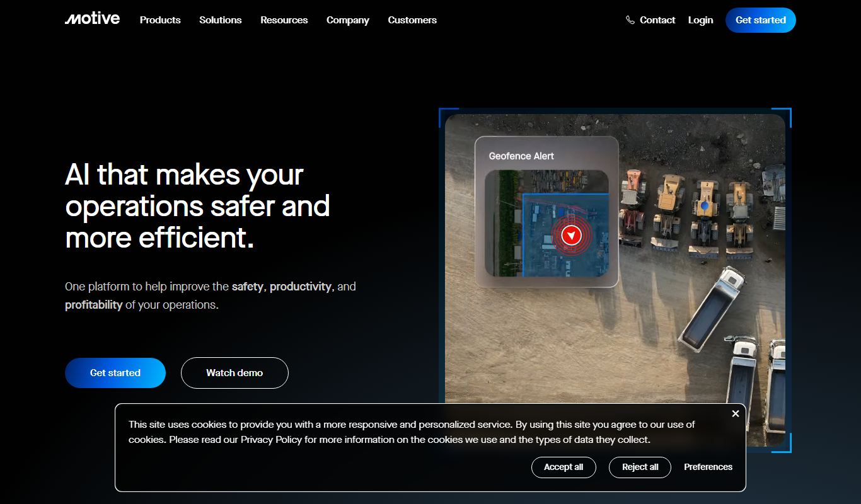Expand the Resources menu
The image size is (861, 504).
pyautogui.click(x=284, y=20)
